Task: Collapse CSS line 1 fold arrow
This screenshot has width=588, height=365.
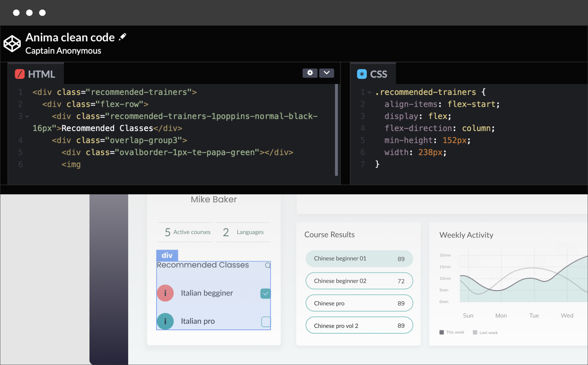Action: 369,93
